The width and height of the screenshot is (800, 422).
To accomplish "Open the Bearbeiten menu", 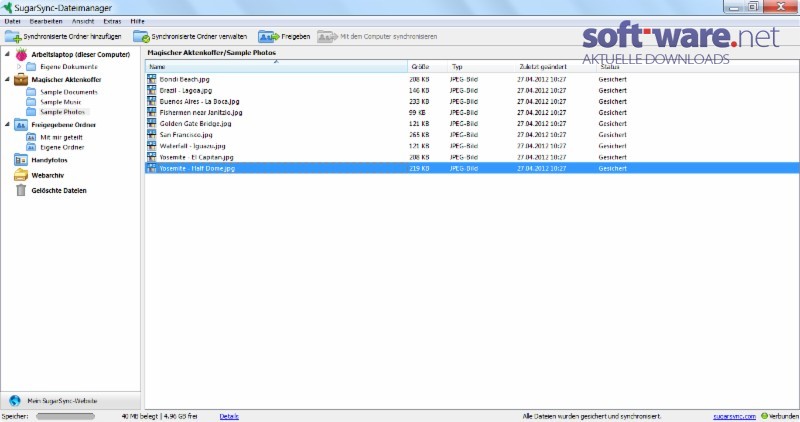I will [x=46, y=21].
